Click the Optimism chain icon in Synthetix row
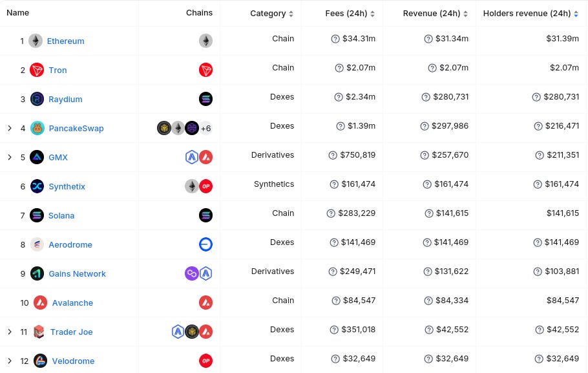588x373 pixels. [205, 186]
